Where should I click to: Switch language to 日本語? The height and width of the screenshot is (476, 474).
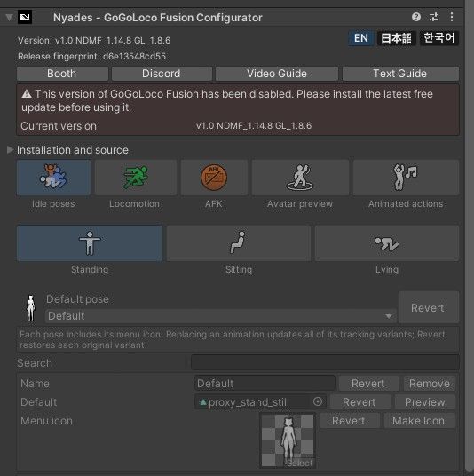click(x=396, y=38)
